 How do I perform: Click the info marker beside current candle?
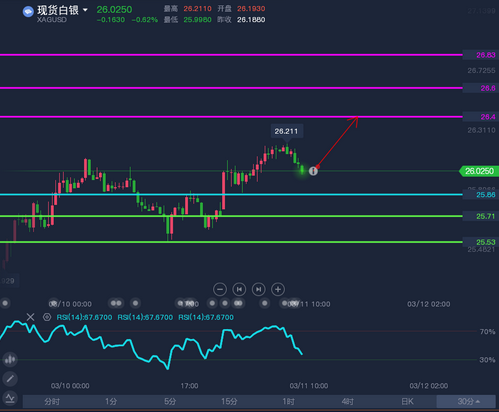point(313,171)
